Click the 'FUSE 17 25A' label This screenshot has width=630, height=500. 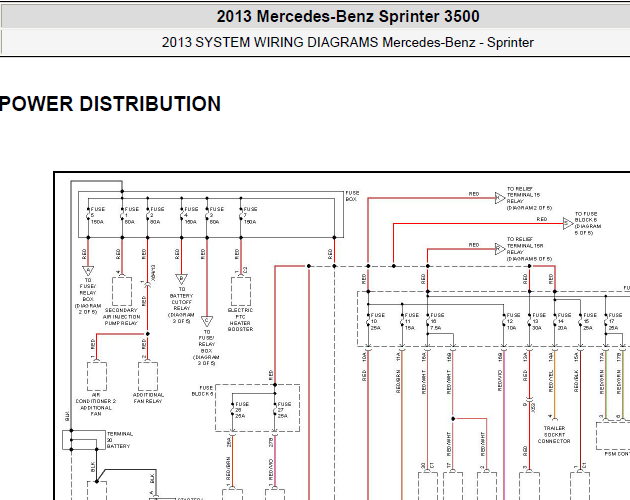point(615,322)
